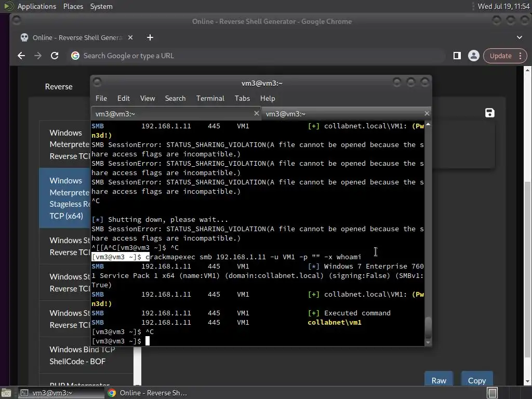
Task: Click the Applications menu logo icon
Action: point(8,6)
